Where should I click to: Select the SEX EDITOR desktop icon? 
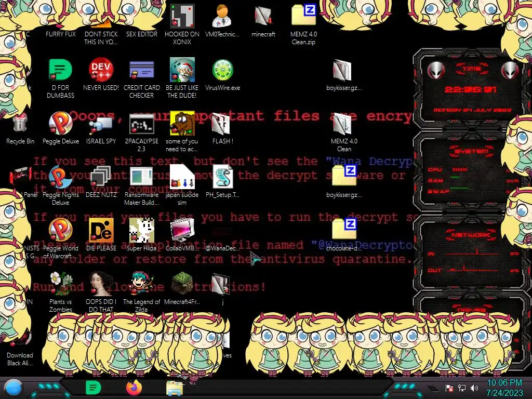click(x=141, y=34)
